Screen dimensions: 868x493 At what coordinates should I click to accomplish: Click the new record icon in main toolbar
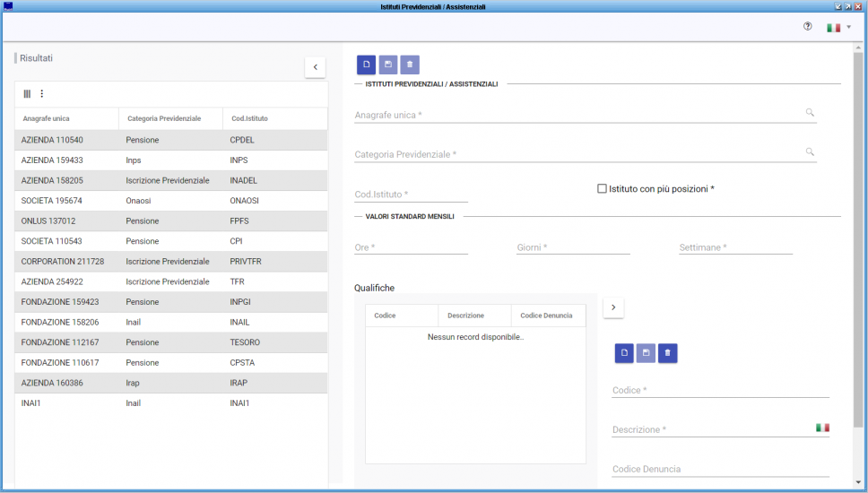coord(366,65)
